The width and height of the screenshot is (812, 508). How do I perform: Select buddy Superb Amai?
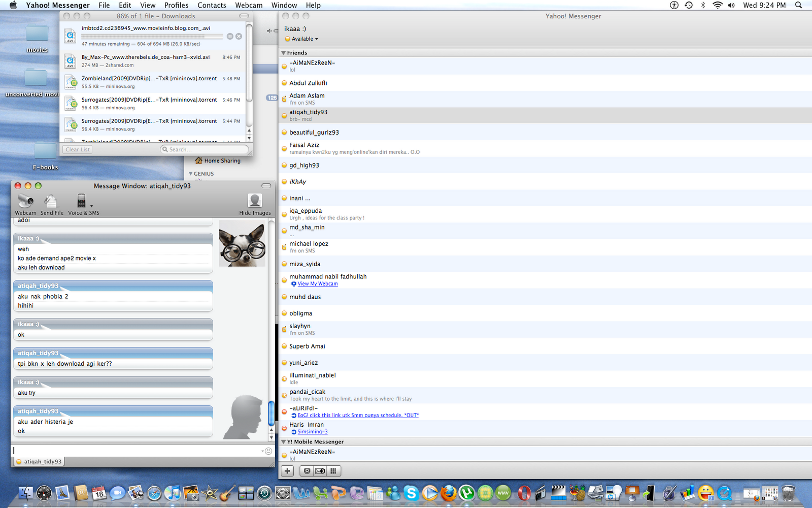pos(546,346)
